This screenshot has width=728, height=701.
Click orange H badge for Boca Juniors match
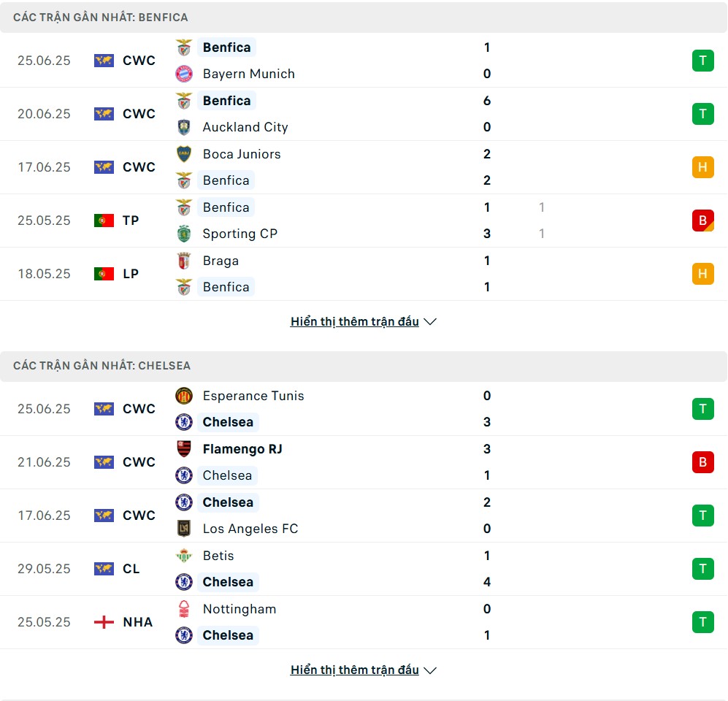(702, 167)
